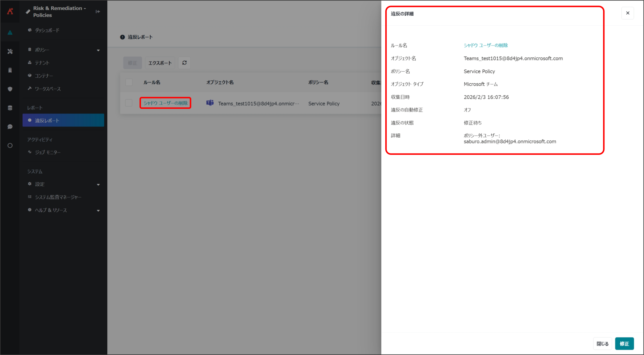Click the shield icon in the left rail

pos(10,89)
